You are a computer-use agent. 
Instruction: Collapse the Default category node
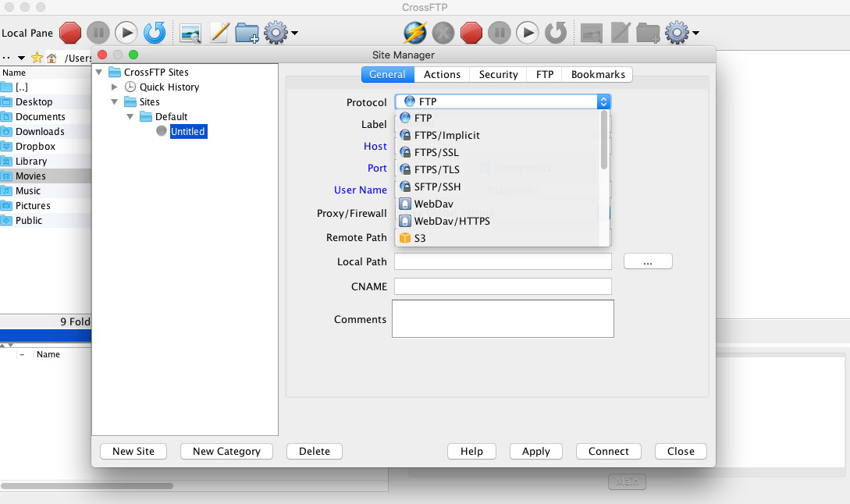[130, 116]
